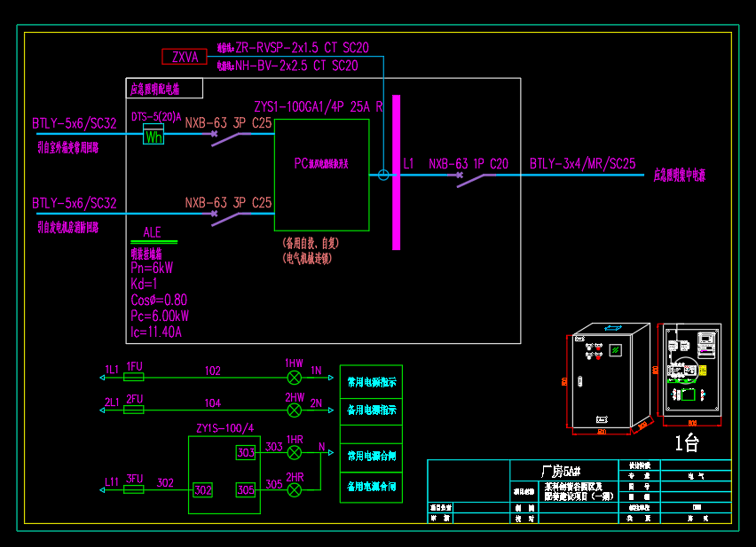Select the Pc=6.00kW text
756x547 pixels.
[160, 316]
